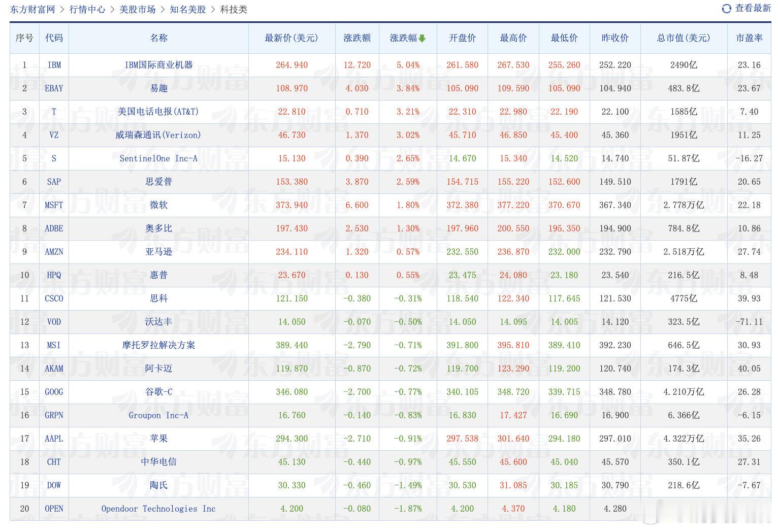Open the 易趣 stock name link

tap(158, 88)
